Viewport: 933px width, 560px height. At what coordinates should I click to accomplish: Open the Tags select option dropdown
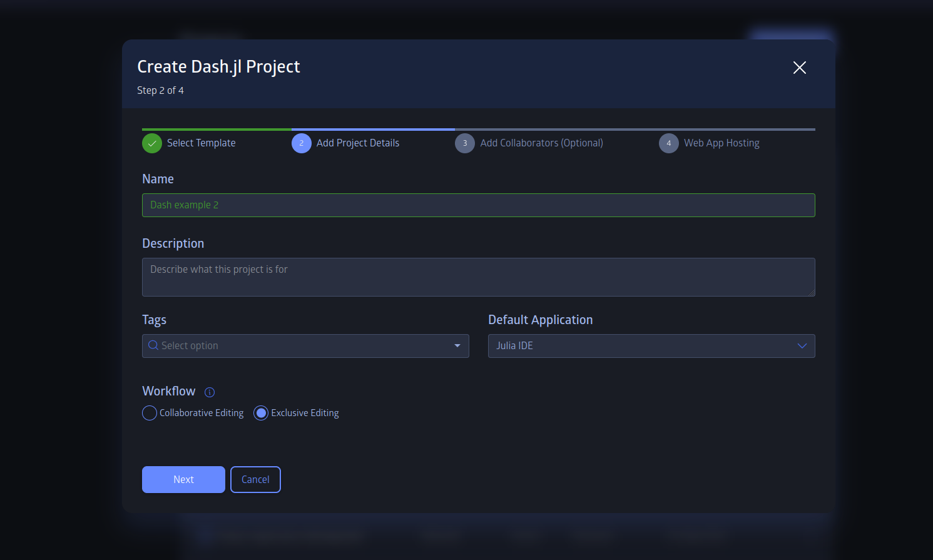pos(305,346)
